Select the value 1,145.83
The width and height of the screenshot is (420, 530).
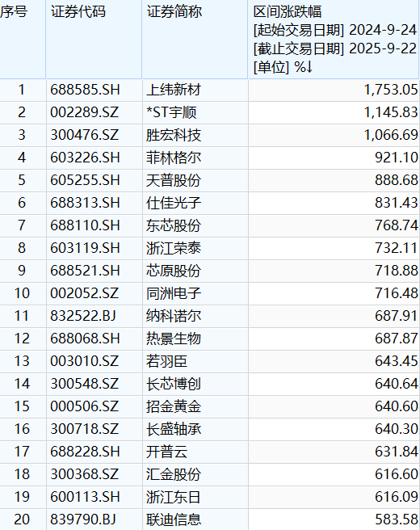[x=391, y=112]
